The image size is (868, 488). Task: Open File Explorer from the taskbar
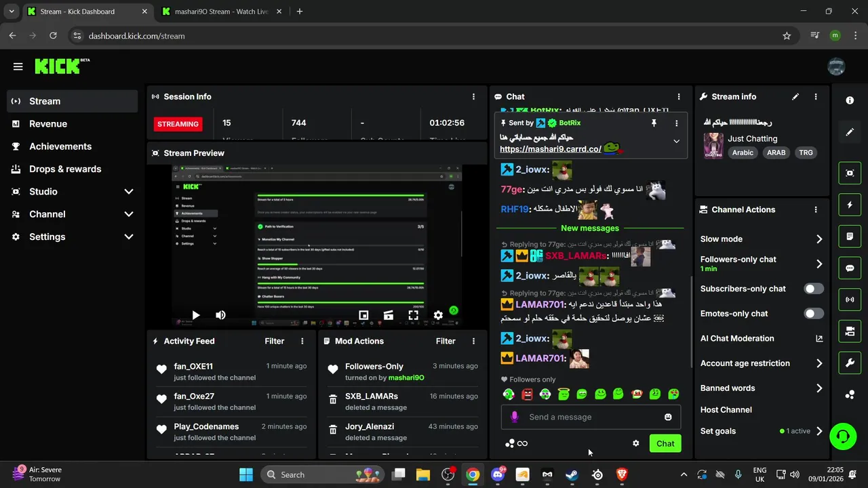point(423,474)
